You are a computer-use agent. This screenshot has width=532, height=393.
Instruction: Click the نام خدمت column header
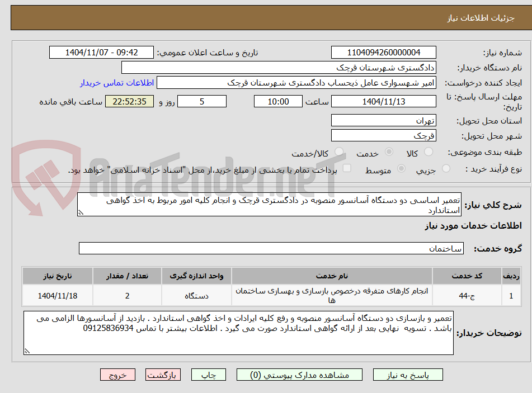click(332, 276)
